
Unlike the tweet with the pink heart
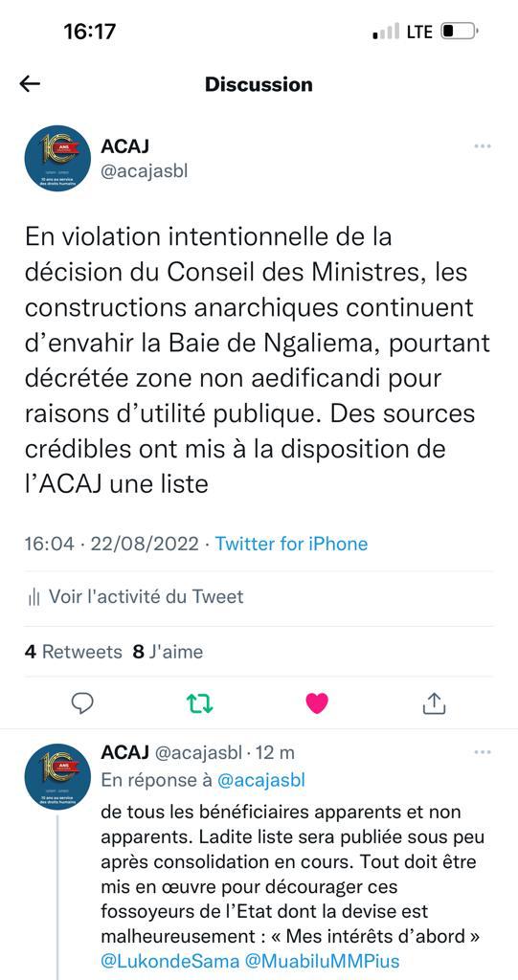[317, 703]
